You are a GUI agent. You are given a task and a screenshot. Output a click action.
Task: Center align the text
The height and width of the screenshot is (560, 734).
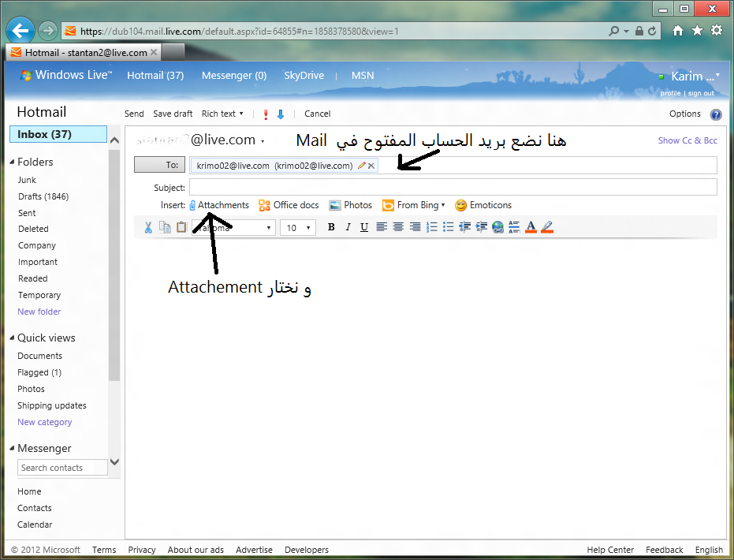(x=398, y=227)
